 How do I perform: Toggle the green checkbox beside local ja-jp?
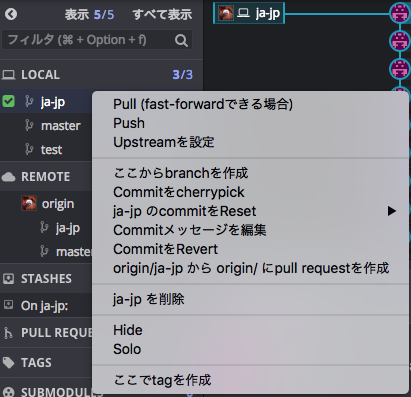click(x=8, y=101)
